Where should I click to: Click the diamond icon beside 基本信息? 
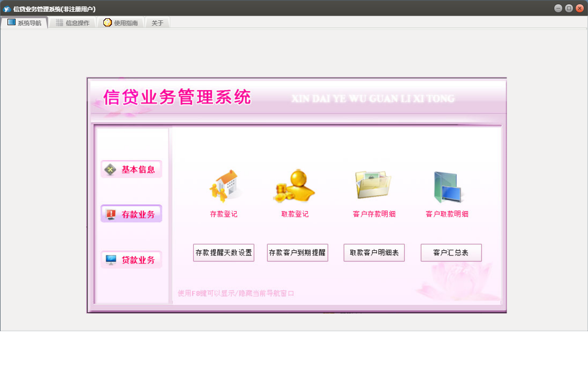coord(110,170)
